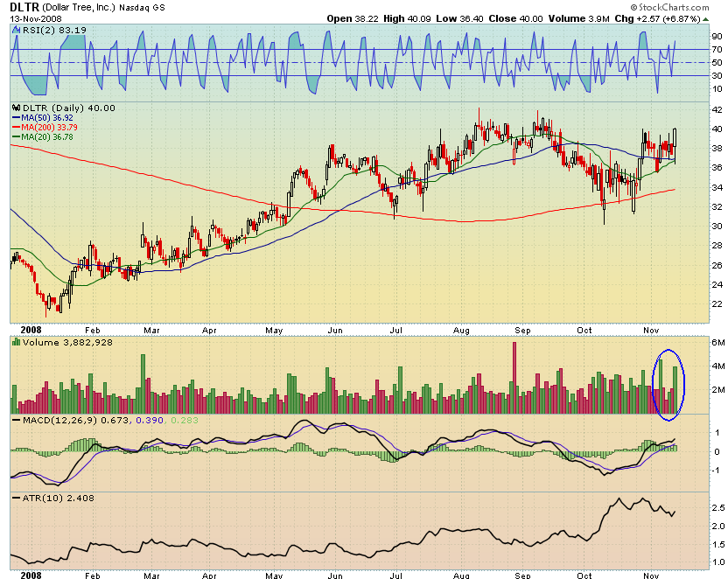Click the 10 tick on the RSI scale

[x=717, y=89]
